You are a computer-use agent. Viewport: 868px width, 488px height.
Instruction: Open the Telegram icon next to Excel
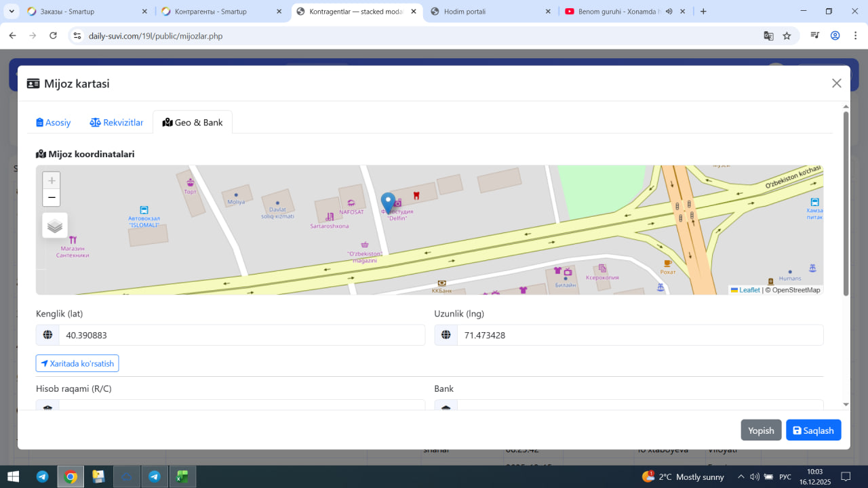pos(154,476)
